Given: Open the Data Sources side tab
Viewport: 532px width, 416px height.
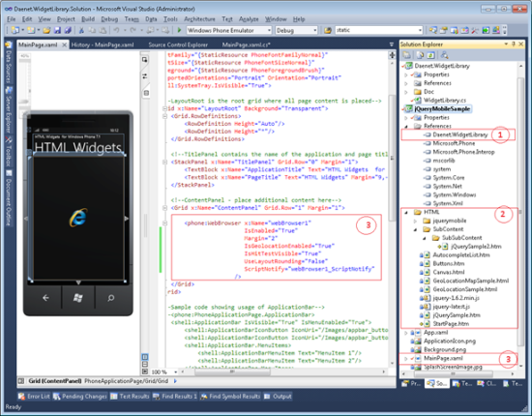Looking at the screenshot, I should point(9,63).
